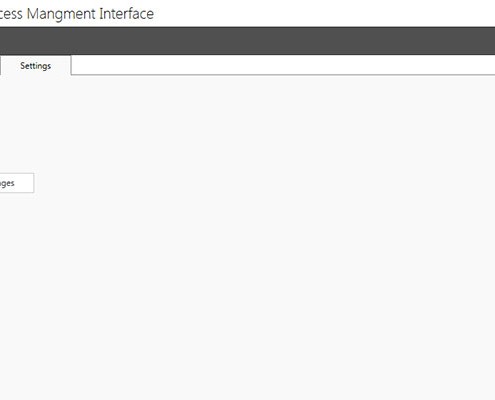Select the cut-off tab left of Settings
Screen dimensions: 495x400
click(x=0, y=65)
